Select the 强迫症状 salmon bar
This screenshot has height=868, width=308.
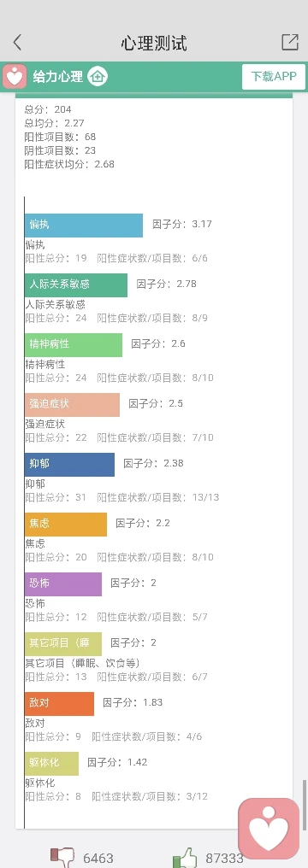pos(72,405)
